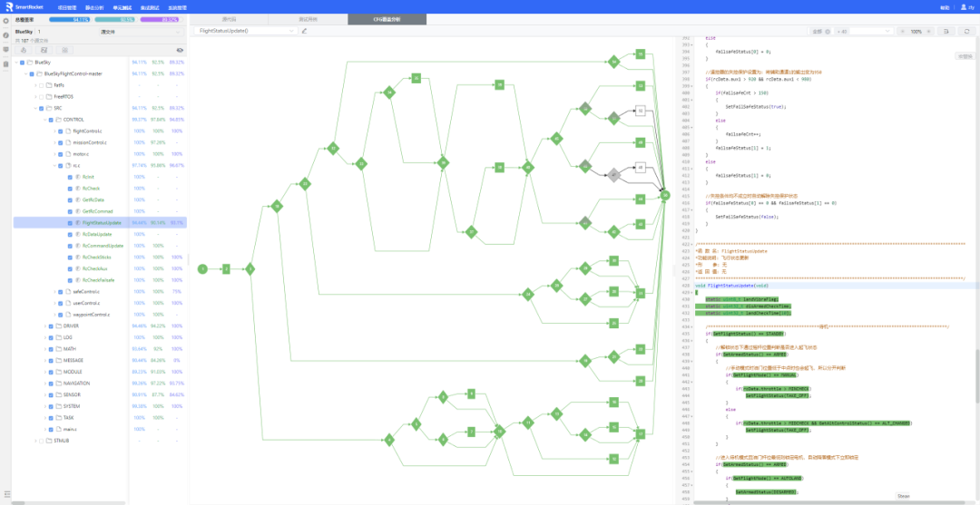This screenshot has height=505, width=980.
Task: Check the FreeRTOS folder checkbox
Action: tap(41, 96)
